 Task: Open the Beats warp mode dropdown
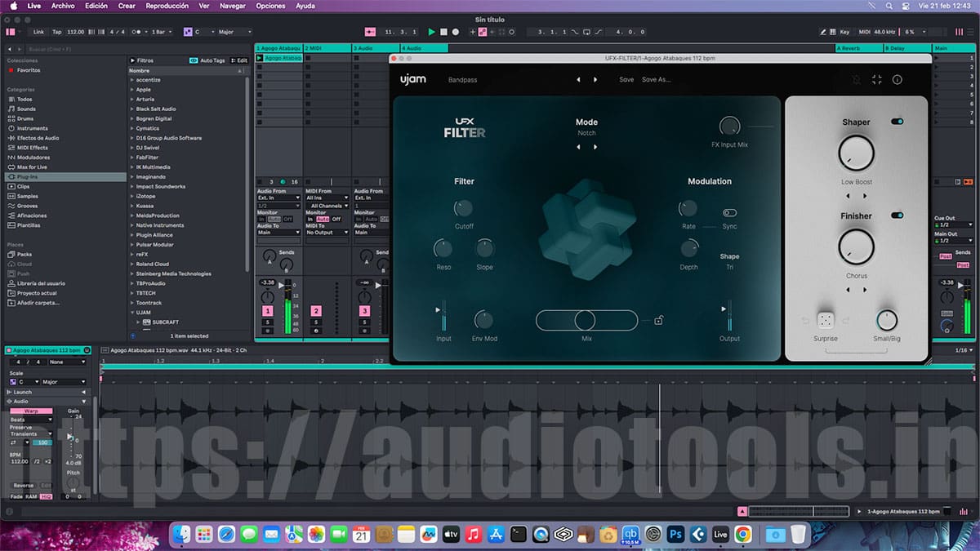click(31, 420)
